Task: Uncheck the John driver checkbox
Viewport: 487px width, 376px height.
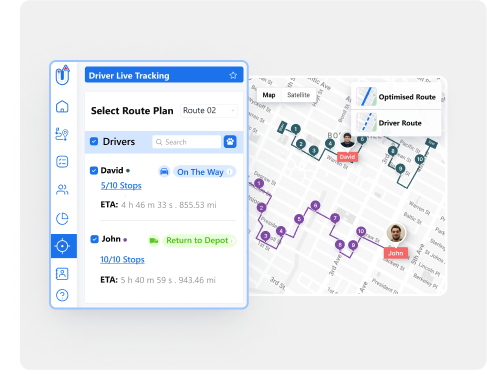Action: (95, 239)
